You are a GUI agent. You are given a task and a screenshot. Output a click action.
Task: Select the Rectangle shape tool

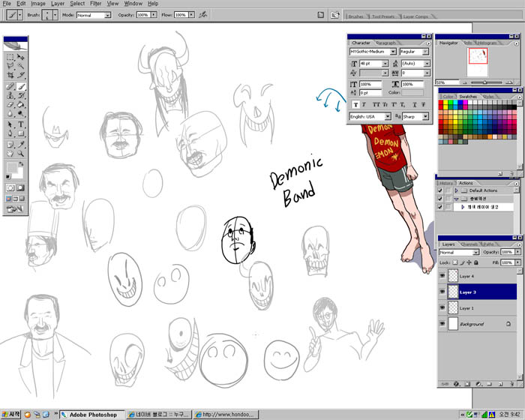coord(21,133)
